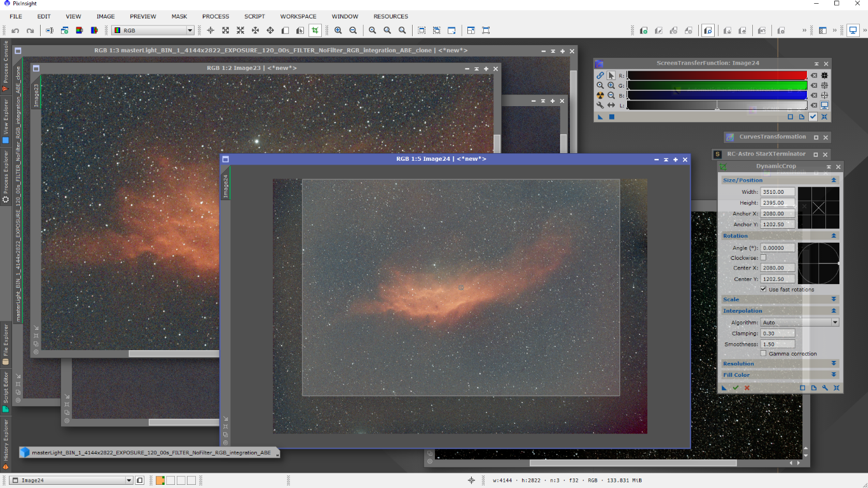The image size is (868, 488).
Task: Click the Undo arrow in toolbar
Action: coord(15,30)
